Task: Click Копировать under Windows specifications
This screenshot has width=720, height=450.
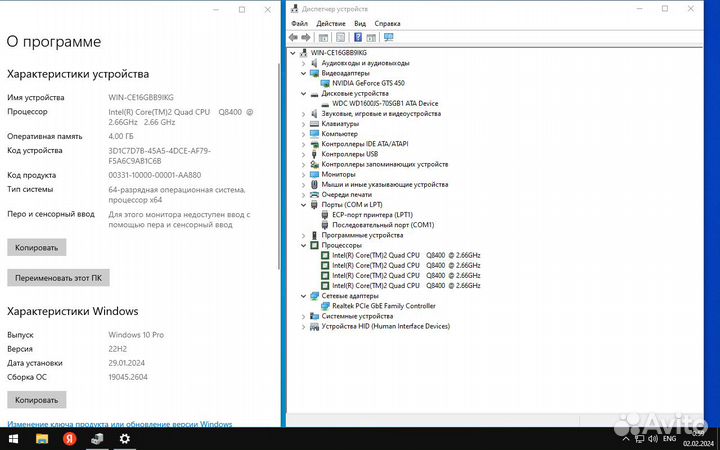Action: pos(37,400)
